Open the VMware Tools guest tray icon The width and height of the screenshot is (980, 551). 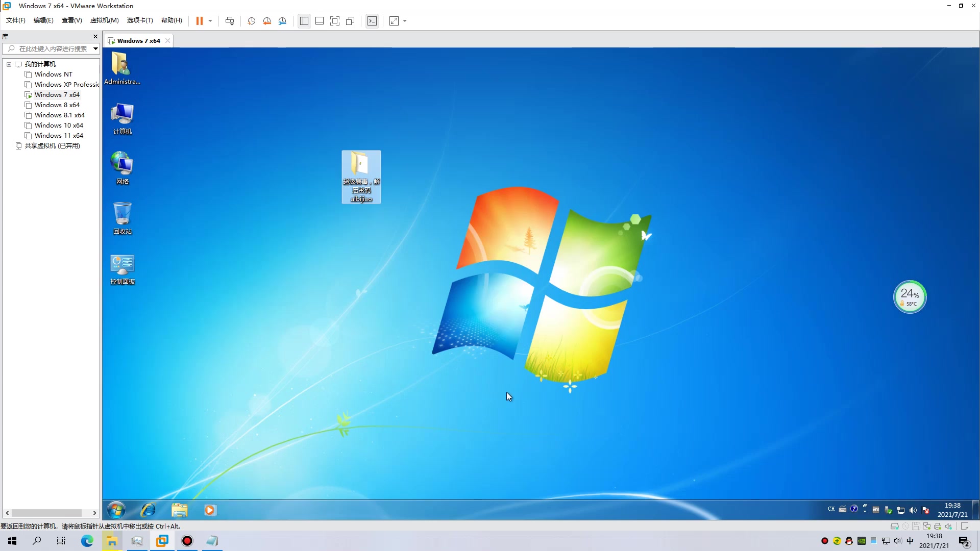tap(876, 510)
